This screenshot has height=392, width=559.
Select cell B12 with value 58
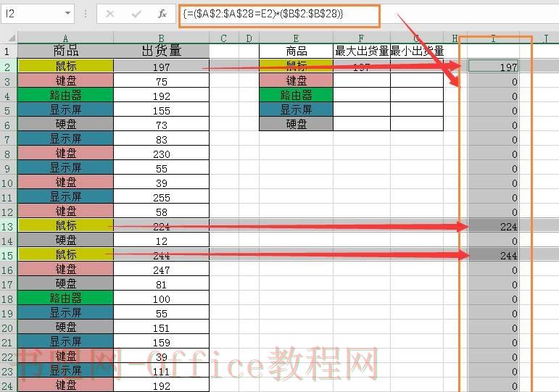pyautogui.click(x=161, y=212)
